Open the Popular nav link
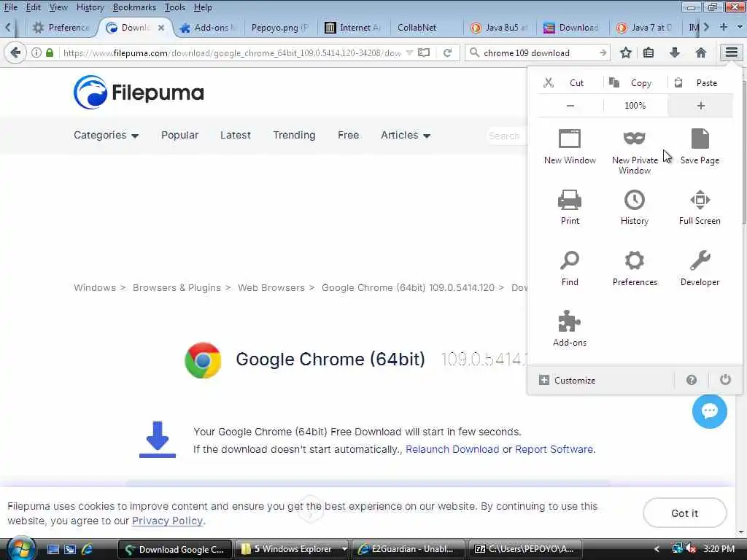747x560 pixels. [179, 135]
